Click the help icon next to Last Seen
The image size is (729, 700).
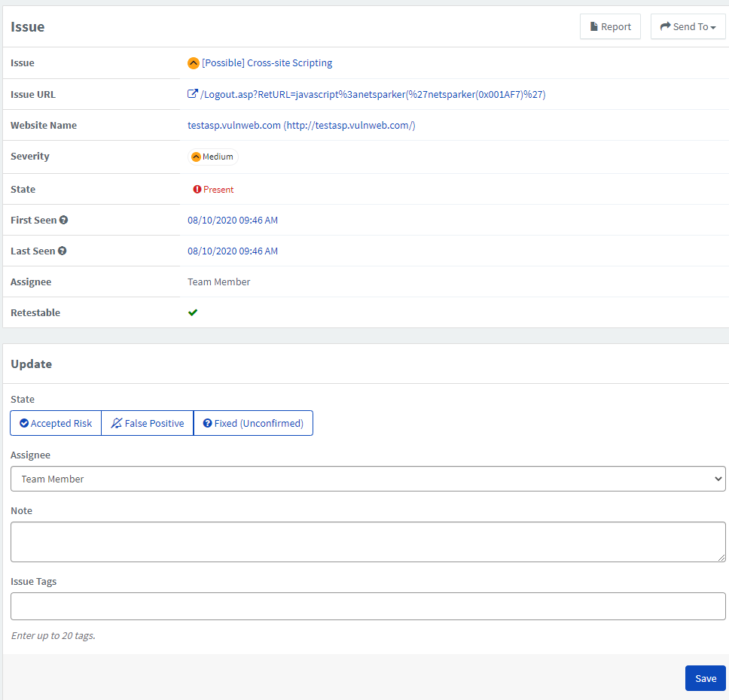tap(62, 251)
